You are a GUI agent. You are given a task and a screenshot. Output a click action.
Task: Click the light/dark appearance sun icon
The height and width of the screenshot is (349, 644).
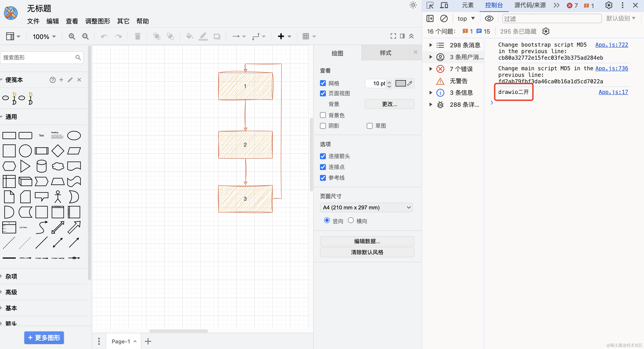tap(413, 5)
